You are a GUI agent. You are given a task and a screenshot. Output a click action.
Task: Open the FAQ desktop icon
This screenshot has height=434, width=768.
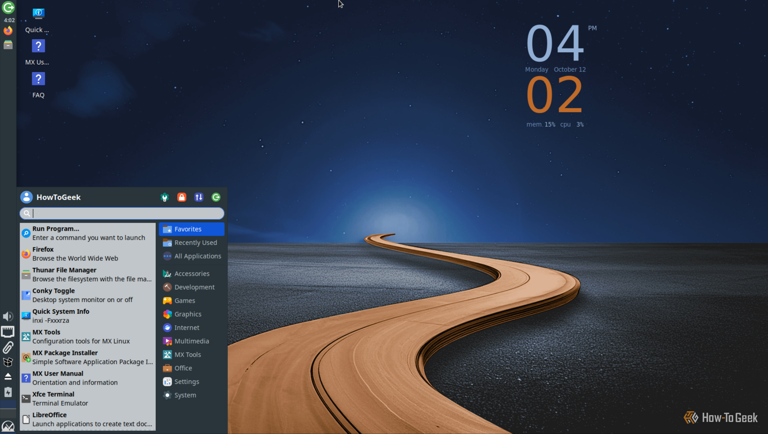(38, 85)
